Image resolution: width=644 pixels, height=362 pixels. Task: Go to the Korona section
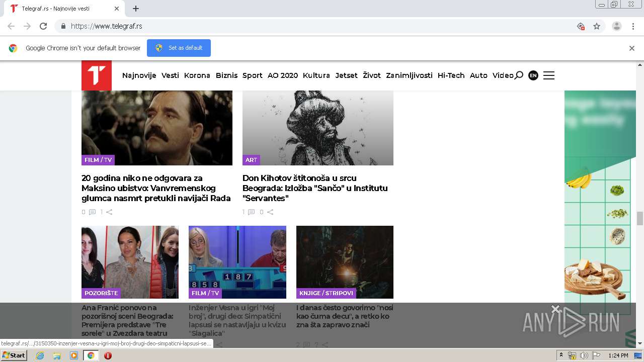coord(197,75)
